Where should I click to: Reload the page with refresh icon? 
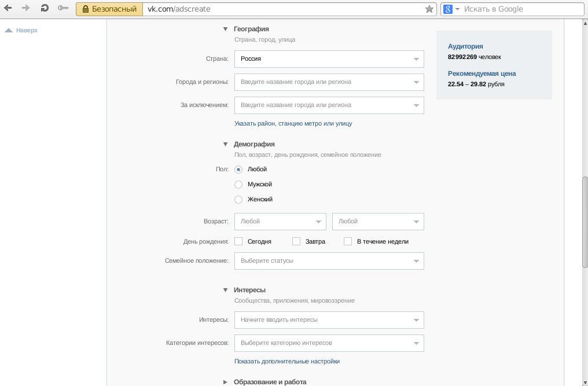(x=45, y=9)
